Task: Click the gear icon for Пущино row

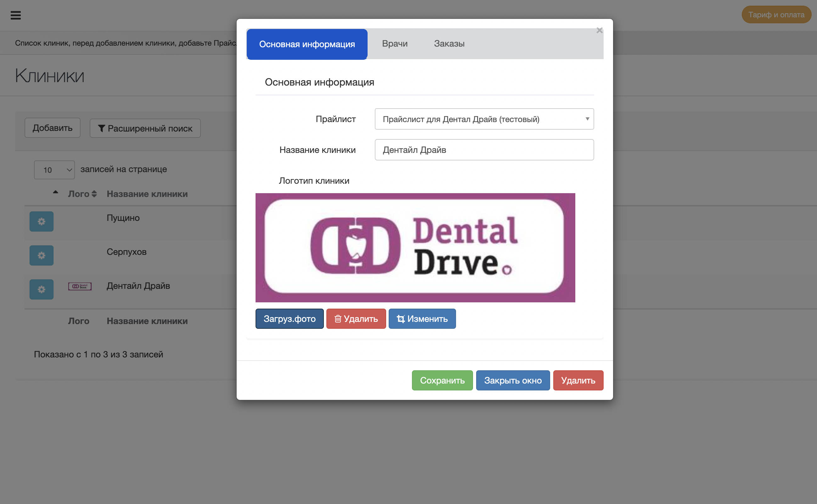Action: coord(41,221)
